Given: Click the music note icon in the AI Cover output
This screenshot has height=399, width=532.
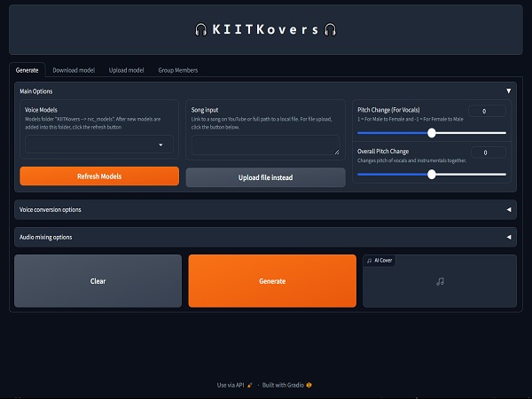Looking at the screenshot, I should tap(440, 281).
